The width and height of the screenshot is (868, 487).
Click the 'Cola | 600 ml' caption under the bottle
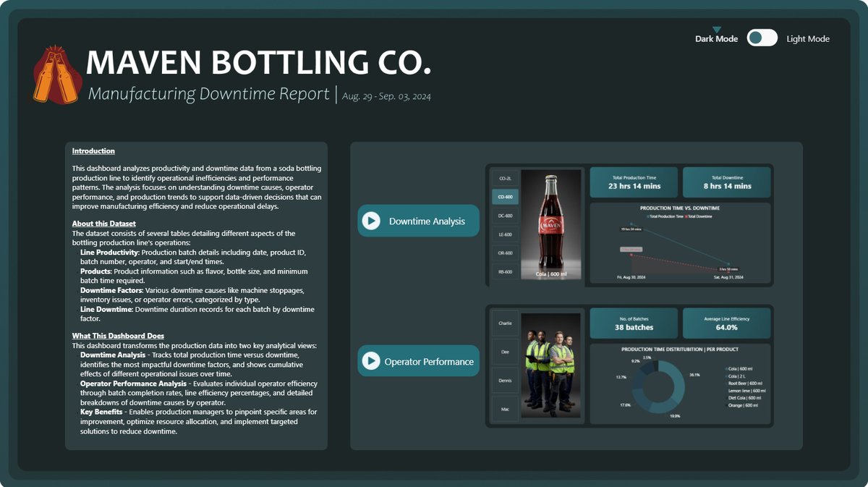(x=551, y=274)
